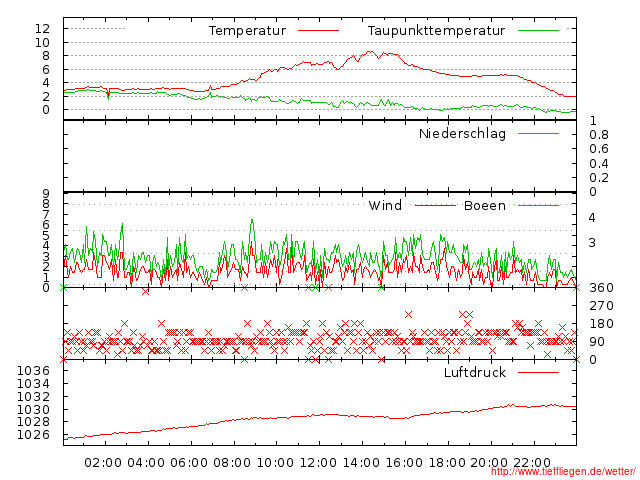The image size is (640, 480).
Task: Click the 22:00 time axis label
Action: pos(532,463)
